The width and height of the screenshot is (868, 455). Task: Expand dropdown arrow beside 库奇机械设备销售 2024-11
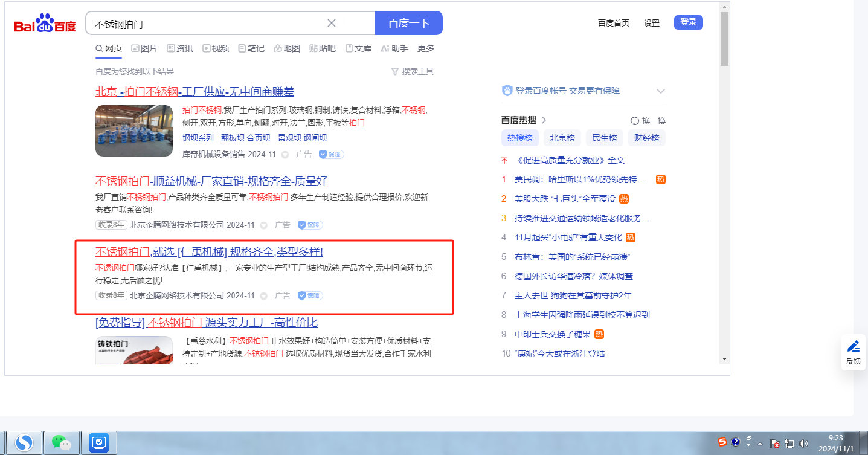point(285,155)
